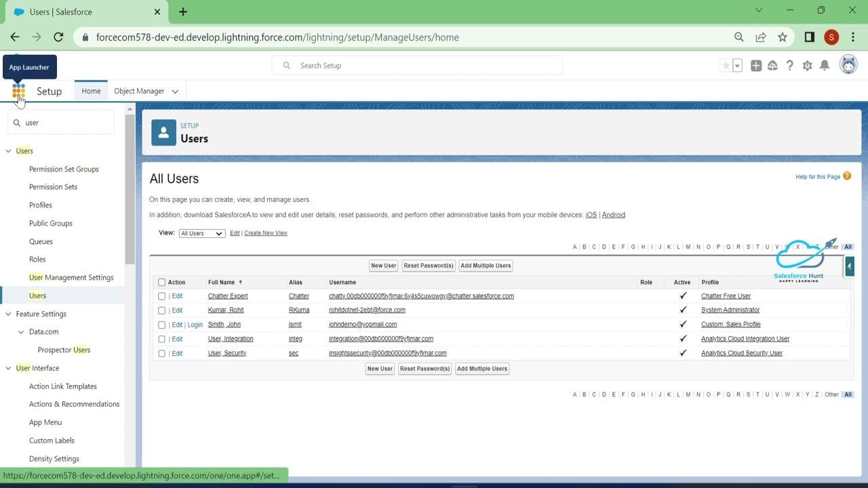Select the User, Security row checkbox
The image size is (868, 488).
(161, 353)
